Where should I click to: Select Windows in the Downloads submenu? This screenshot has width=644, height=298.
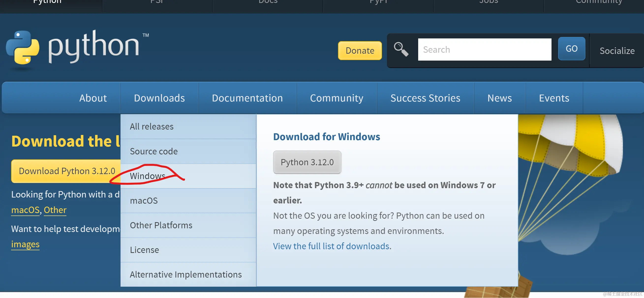click(148, 176)
